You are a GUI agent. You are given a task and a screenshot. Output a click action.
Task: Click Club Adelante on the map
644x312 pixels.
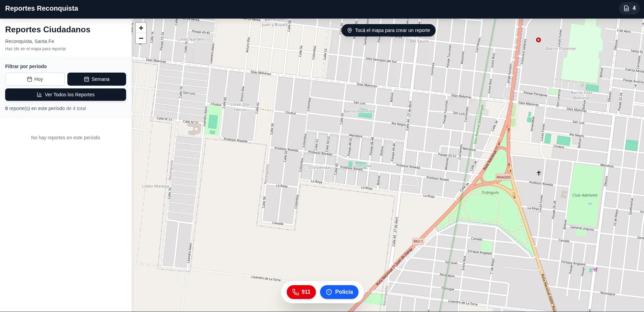pos(585,195)
